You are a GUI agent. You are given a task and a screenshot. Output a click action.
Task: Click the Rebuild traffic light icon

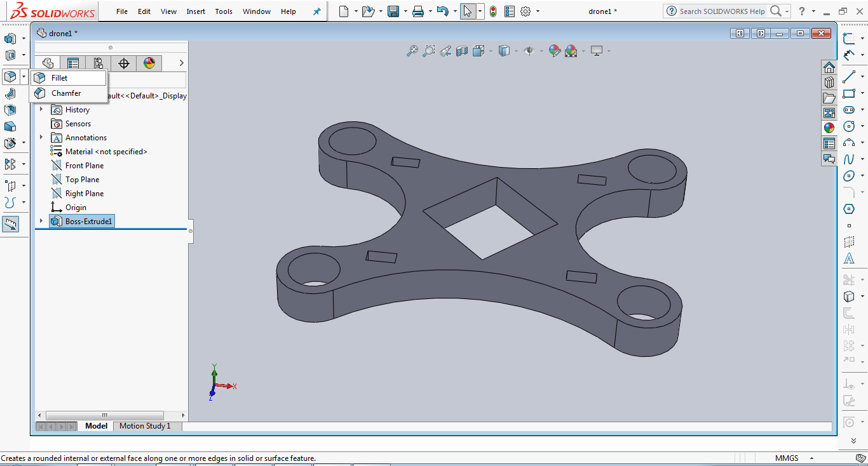coord(492,11)
